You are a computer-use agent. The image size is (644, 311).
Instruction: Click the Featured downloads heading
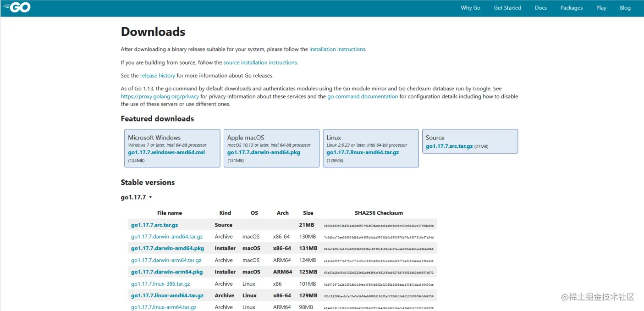coord(157,119)
